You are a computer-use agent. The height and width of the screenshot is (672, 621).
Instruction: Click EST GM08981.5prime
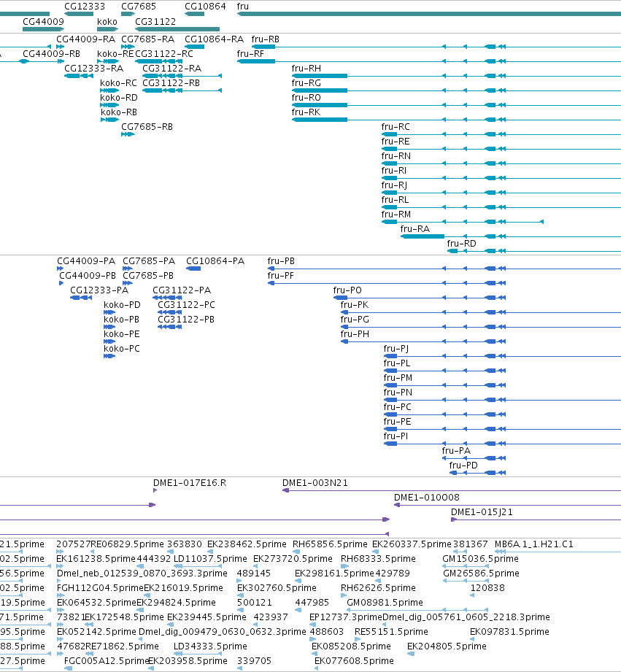point(385,603)
